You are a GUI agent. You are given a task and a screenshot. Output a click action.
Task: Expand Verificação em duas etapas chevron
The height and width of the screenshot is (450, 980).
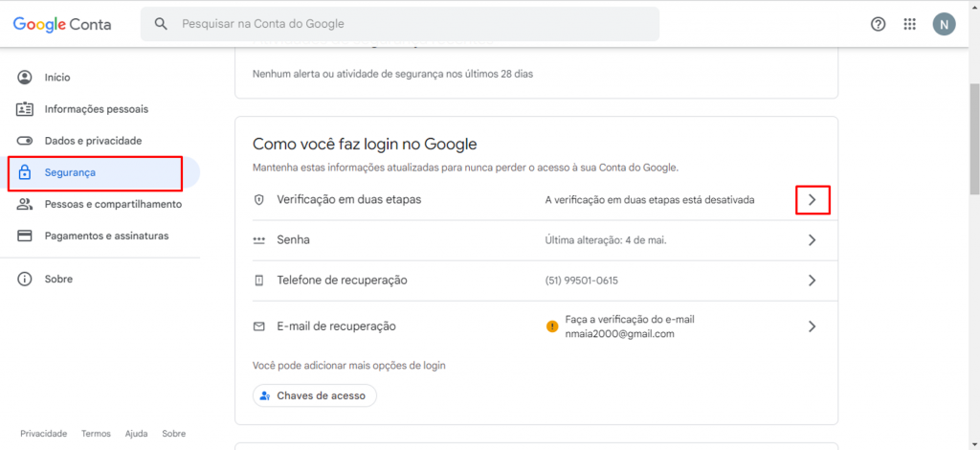(x=812, y=200)
